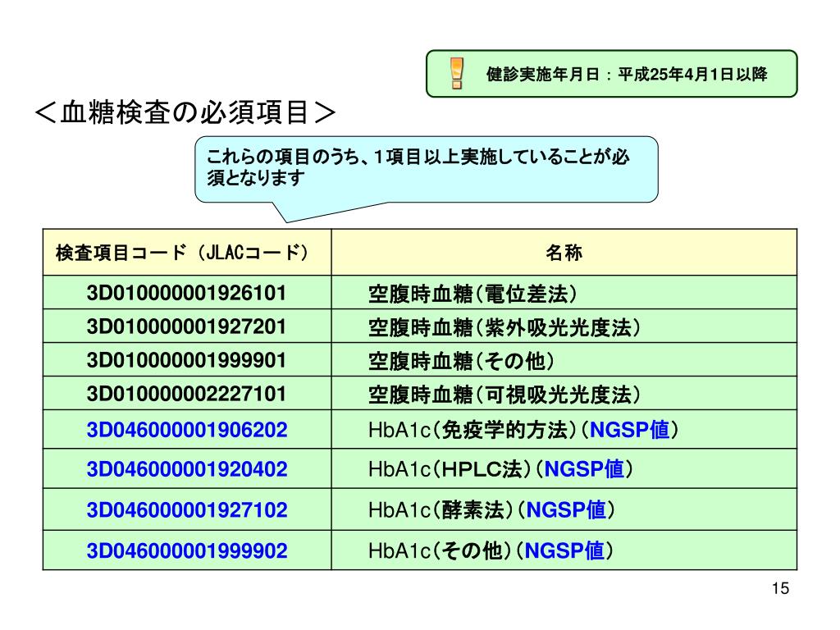Click the heading ＜血糖検査の必須項目＞

pyautogui.click(x=185, y=112)
